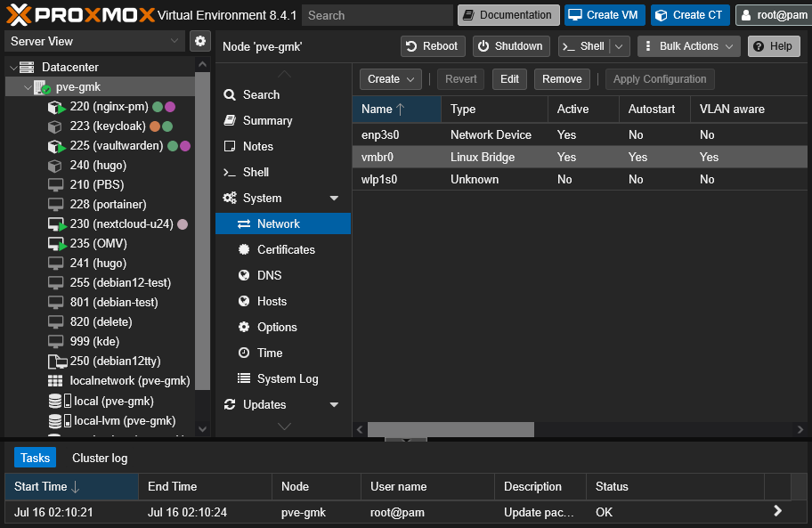
Task: Expand the task row arrow
Action: pos(777,511)
